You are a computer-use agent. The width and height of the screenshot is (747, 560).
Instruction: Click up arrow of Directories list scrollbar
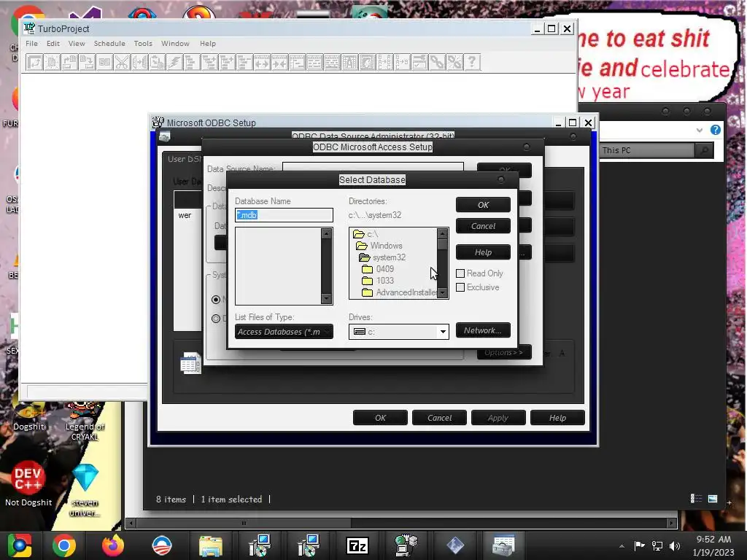443,234
